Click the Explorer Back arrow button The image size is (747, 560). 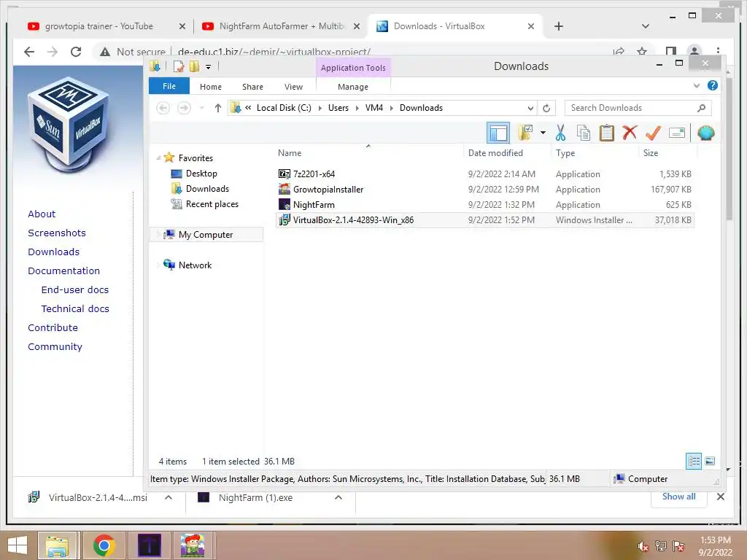[163, 108]
